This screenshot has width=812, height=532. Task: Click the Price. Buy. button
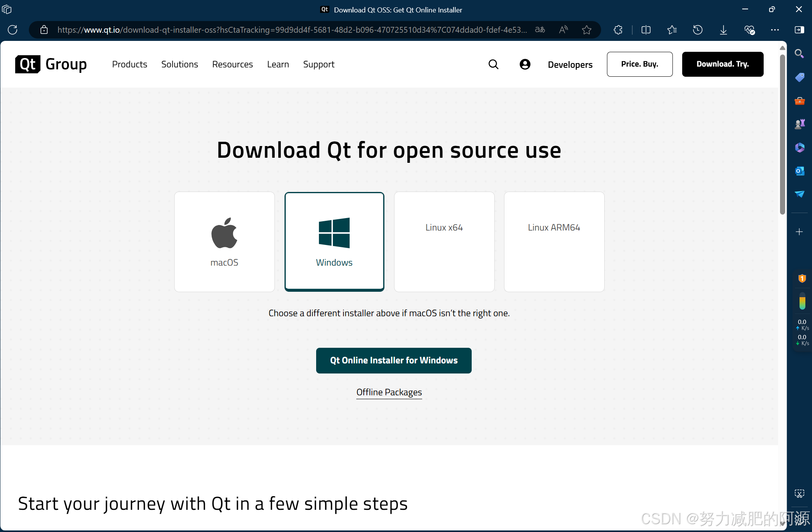coord(640,64)
